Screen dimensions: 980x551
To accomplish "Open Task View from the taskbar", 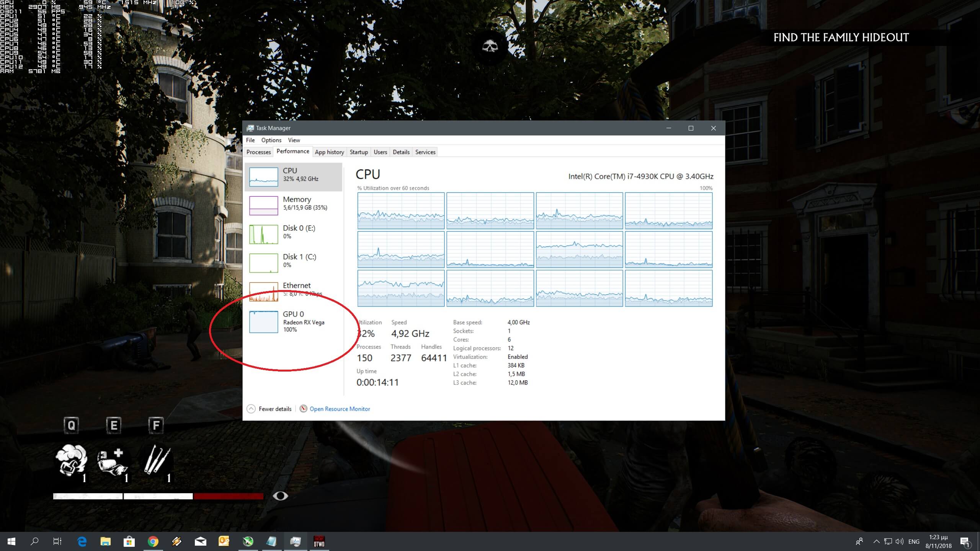I will point(57,541).
